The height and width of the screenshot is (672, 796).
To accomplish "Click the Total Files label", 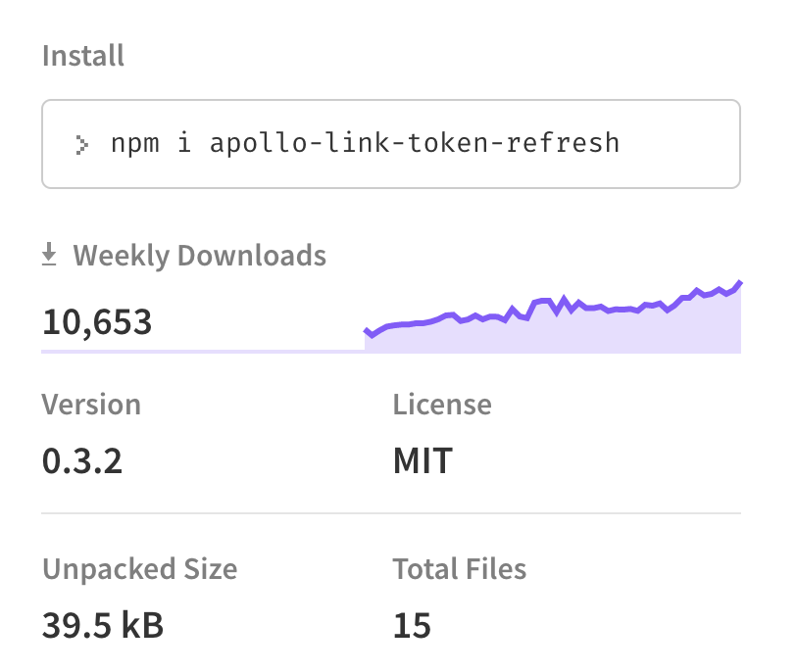I will point(460,568).
